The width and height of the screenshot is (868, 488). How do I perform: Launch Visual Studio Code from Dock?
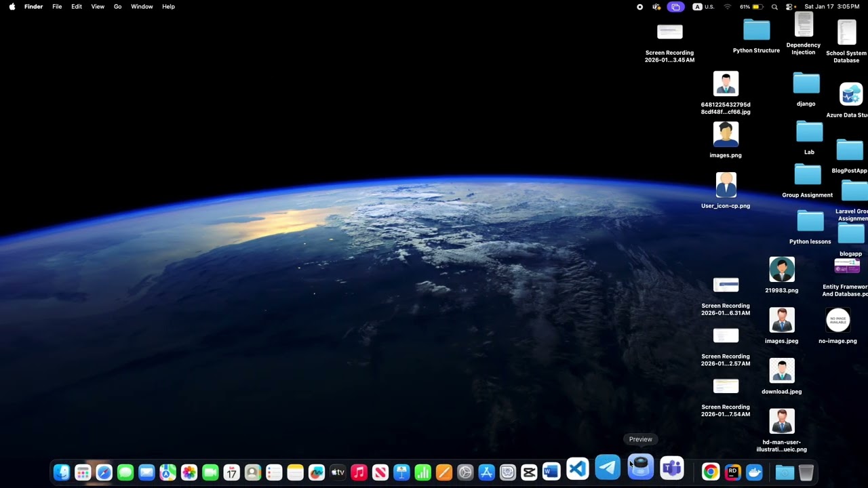tap(578, 469)
